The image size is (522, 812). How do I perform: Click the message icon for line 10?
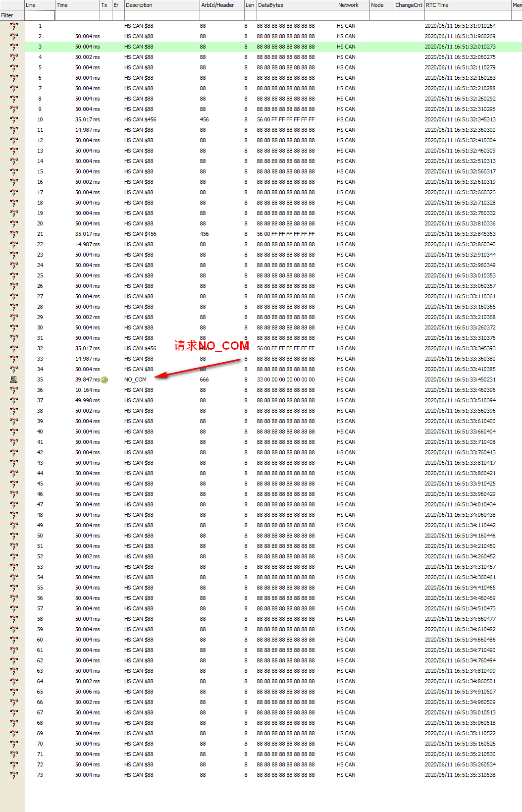point(14,119)
